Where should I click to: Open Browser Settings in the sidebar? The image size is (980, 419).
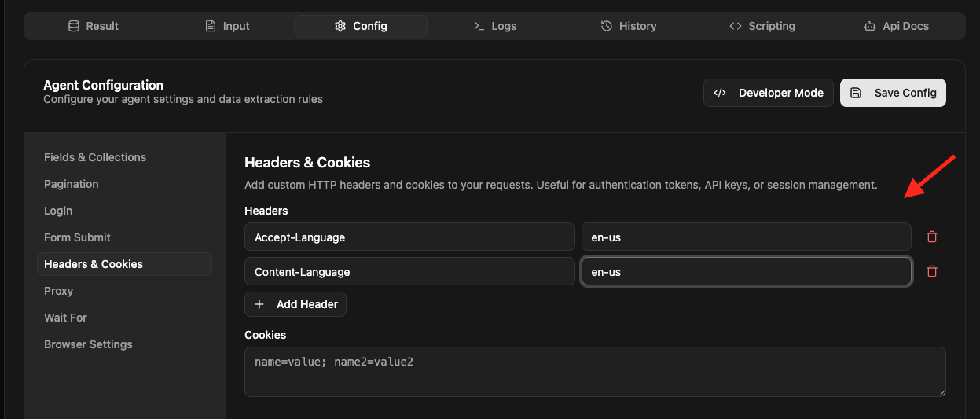88,344
